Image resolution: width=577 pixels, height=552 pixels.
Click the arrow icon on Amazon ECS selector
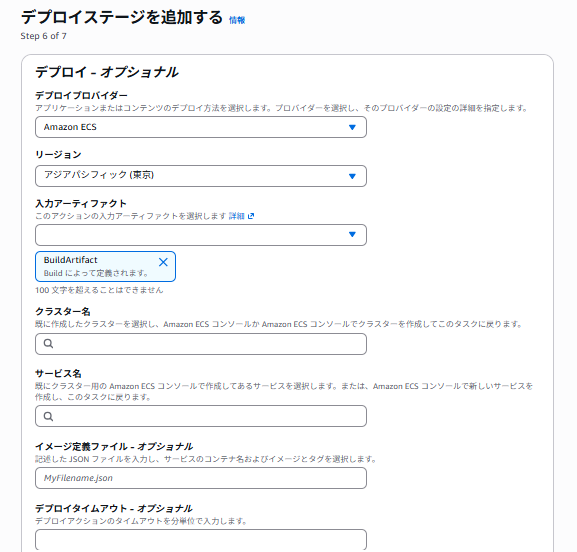pos(352,127)
